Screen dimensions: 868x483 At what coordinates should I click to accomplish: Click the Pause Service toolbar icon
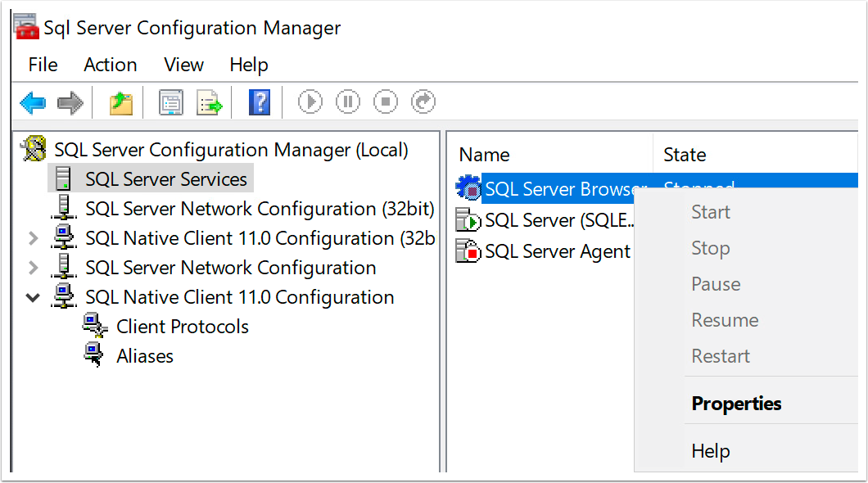click(x=348, y=102)
